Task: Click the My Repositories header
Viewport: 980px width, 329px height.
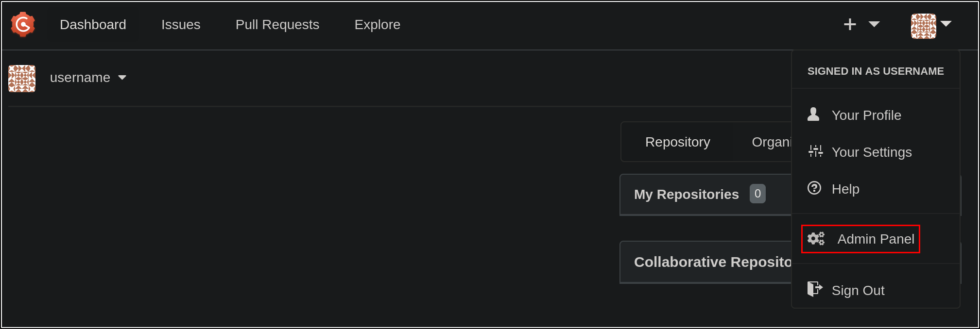Action: [686, 195]
